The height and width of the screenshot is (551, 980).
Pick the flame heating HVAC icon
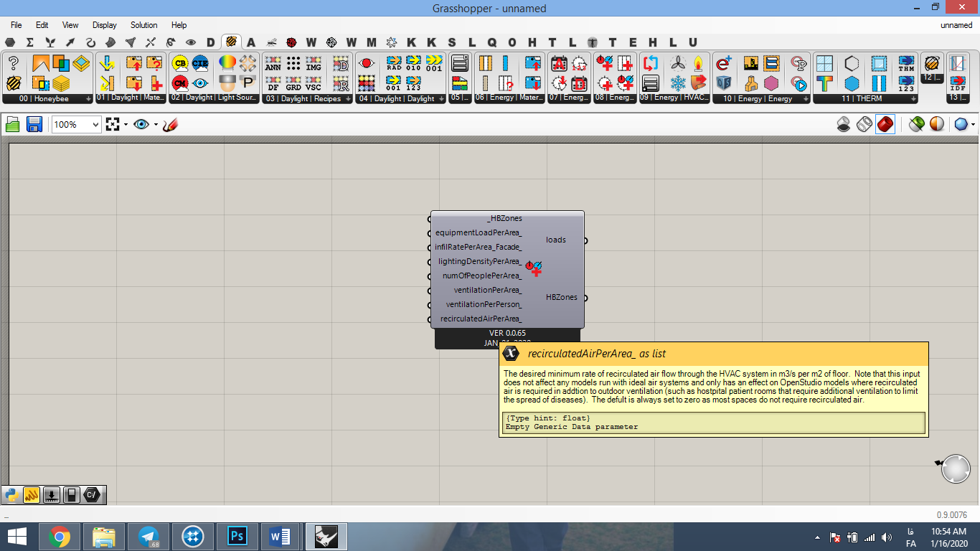698,63
